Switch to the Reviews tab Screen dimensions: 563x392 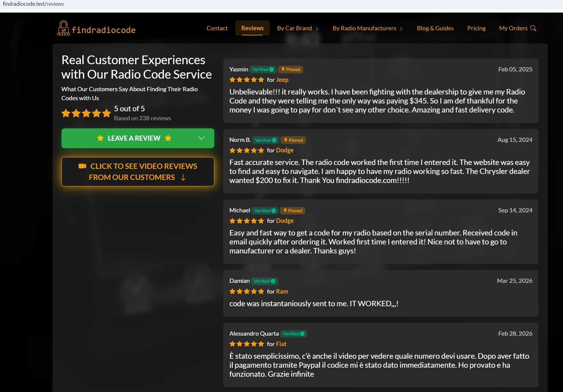(252, 28)
